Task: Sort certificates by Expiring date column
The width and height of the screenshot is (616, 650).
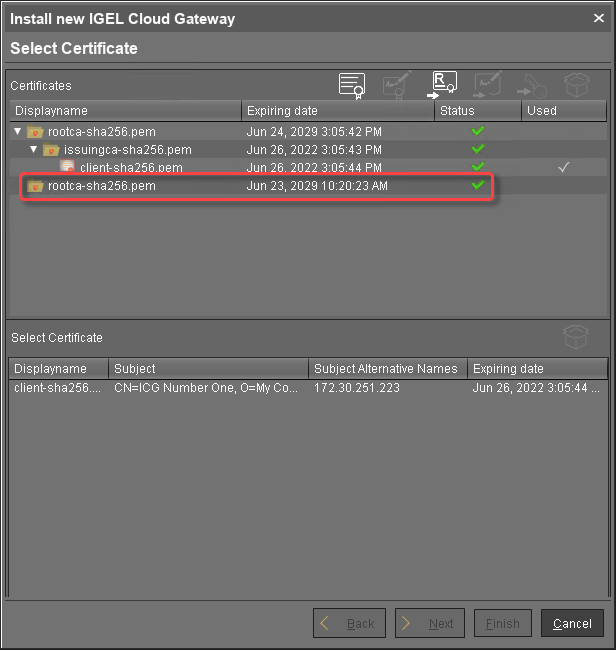Action: point(338,110)
